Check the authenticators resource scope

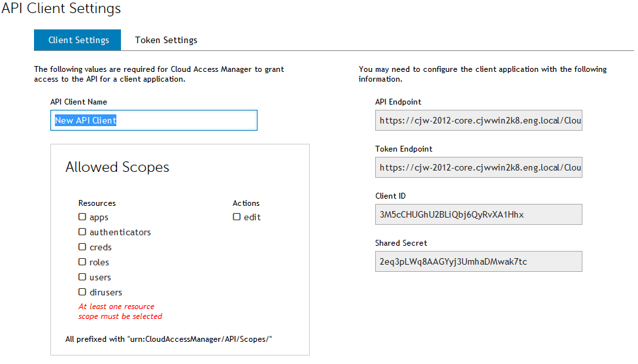tap(82, 232)
